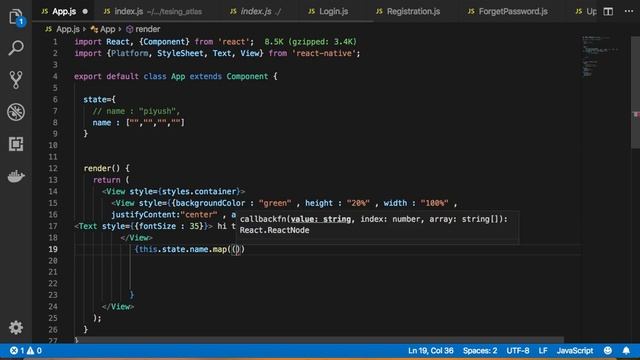Click the feedback smiley icon
The image size is (640, 360).
click(x=608, y=351)
